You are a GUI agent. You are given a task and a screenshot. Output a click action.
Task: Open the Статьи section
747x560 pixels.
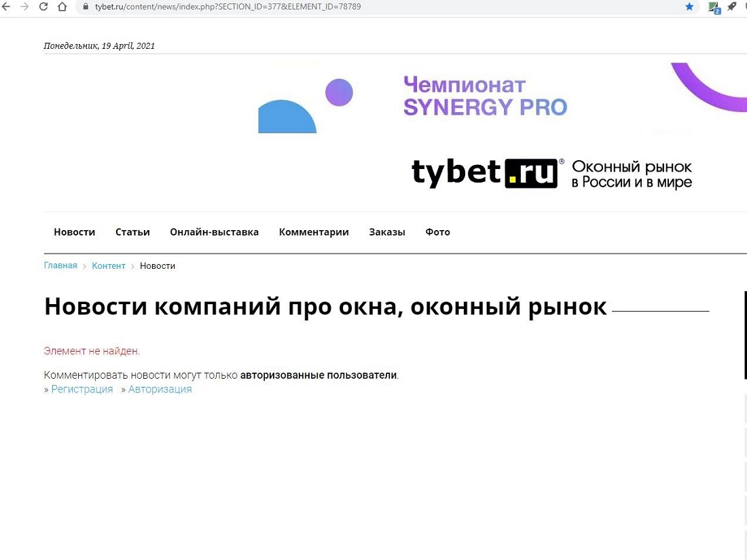pos(132,231)
